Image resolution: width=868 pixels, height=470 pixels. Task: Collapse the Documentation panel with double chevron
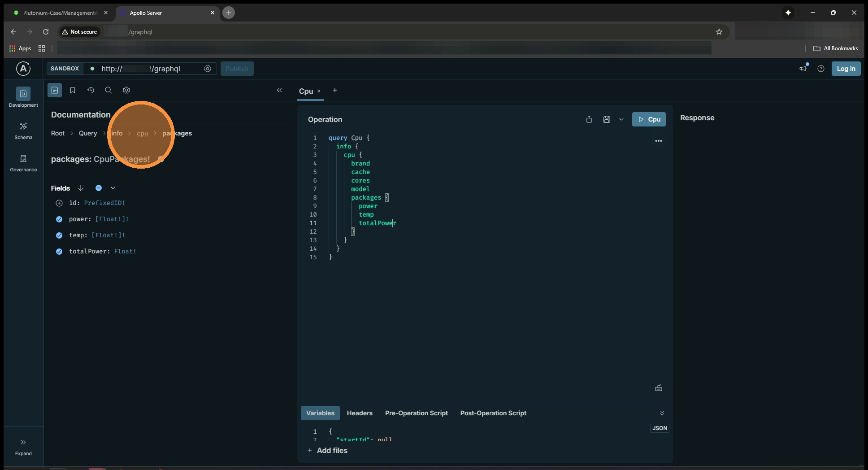point(279,90)
